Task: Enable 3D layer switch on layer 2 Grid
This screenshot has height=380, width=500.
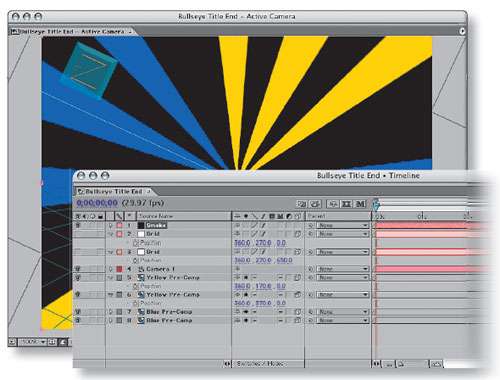Action: pos(297,234)
